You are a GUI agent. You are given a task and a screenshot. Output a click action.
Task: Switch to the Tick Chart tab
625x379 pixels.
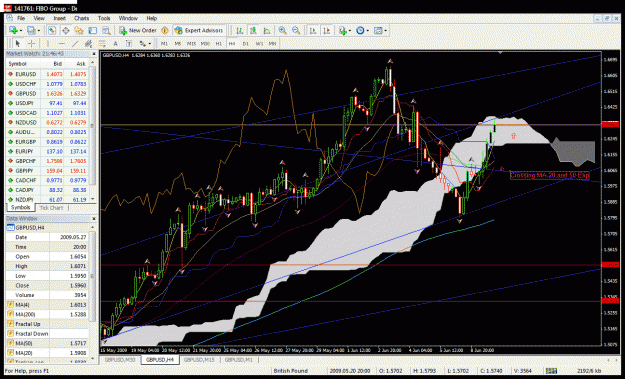click(51, 208)
